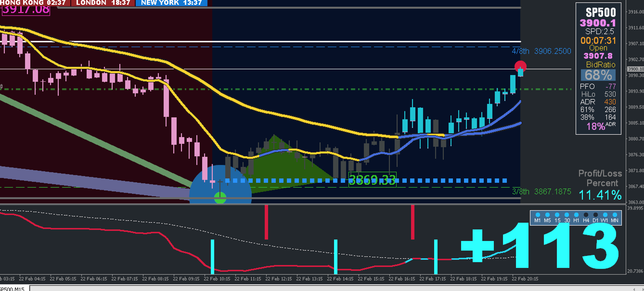The height and width of the screenshot is (291, 644).
Task: Click the H1 timeframe indicator dot
Action: pos(576,215)
